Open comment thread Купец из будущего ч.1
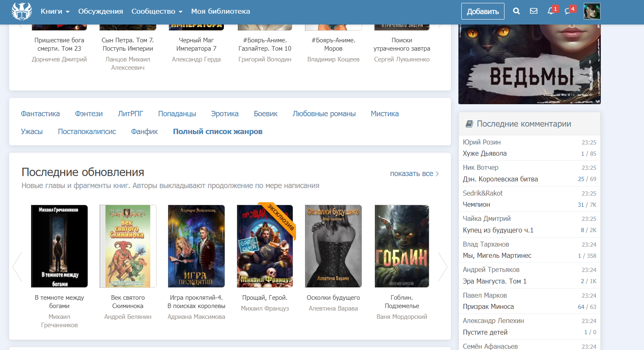Viewport: 644px width, 350px height. tap(498, 230)
